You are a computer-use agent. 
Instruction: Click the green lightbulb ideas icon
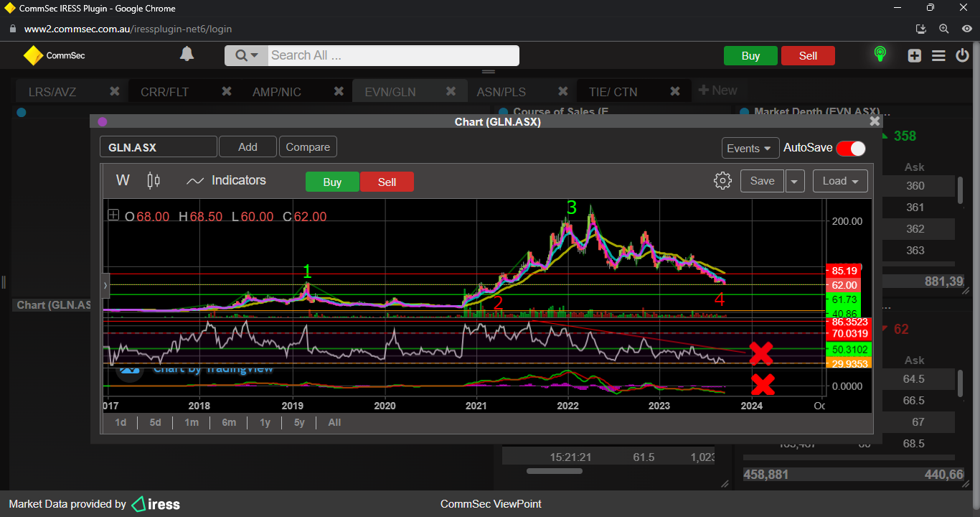[x=880, y=55]
